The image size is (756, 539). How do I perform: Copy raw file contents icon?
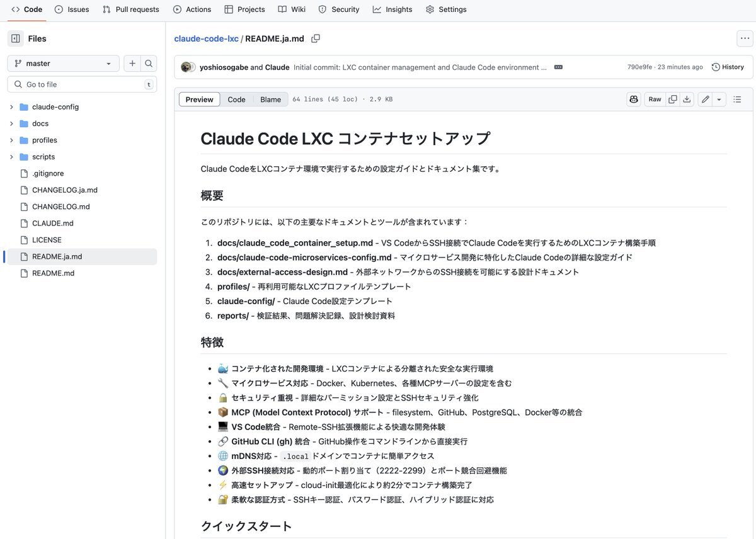(x=673, y=99)
